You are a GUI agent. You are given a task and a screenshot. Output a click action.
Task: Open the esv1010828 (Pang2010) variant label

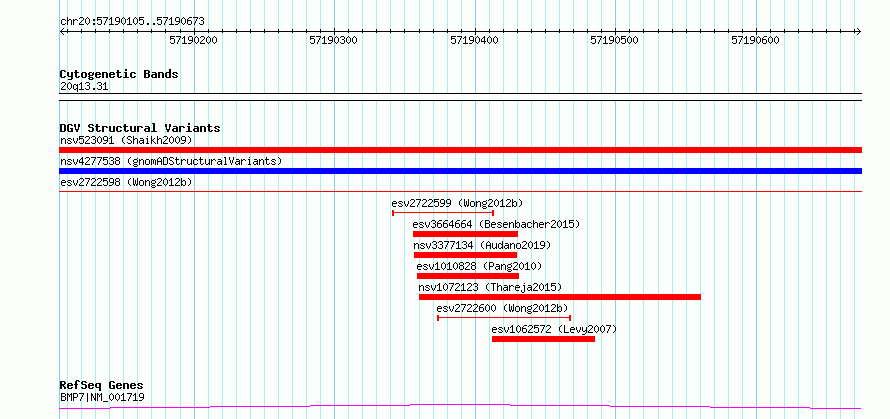(479, 266)
